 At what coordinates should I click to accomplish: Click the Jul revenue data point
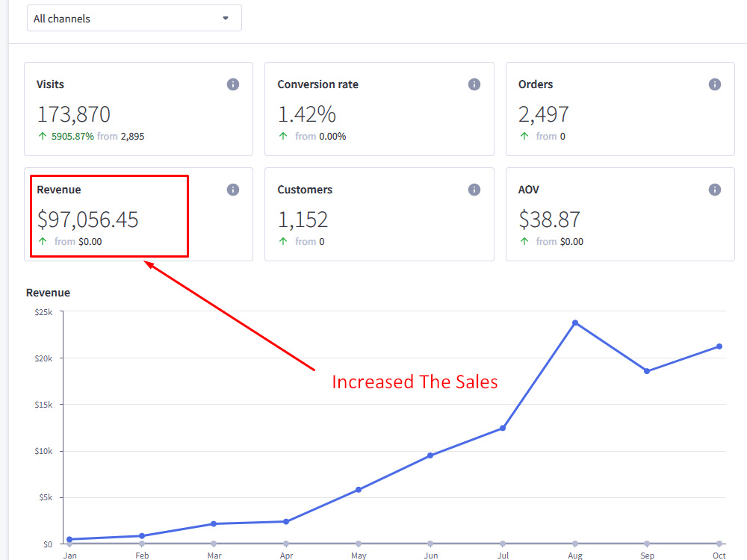pyautogui.click(x=503, y=428)
